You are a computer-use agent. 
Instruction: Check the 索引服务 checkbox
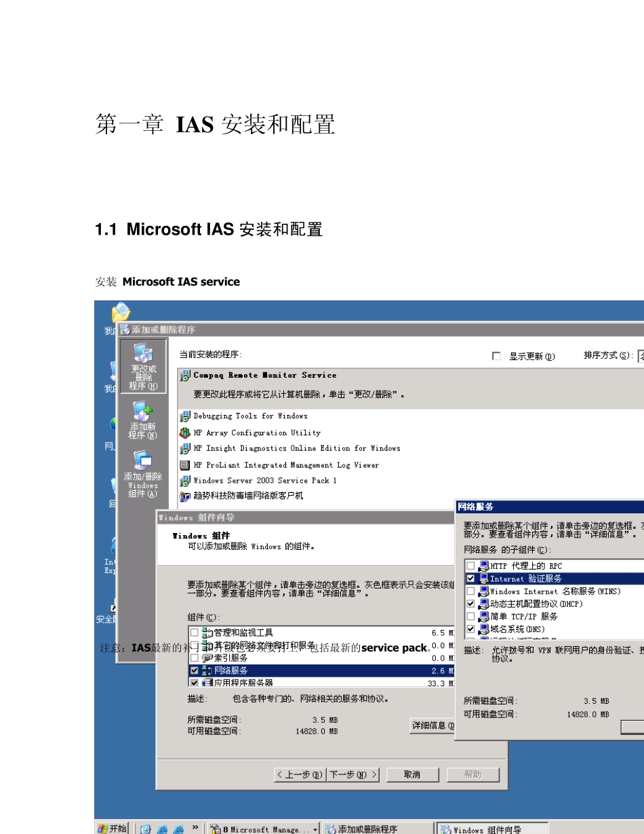[195, 658]
